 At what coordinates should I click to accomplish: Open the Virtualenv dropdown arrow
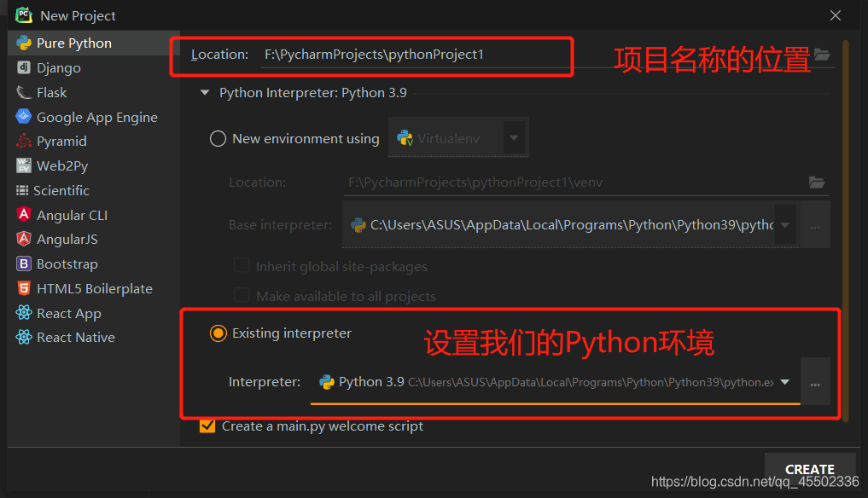pyautogui.click(x=514, y=138)
